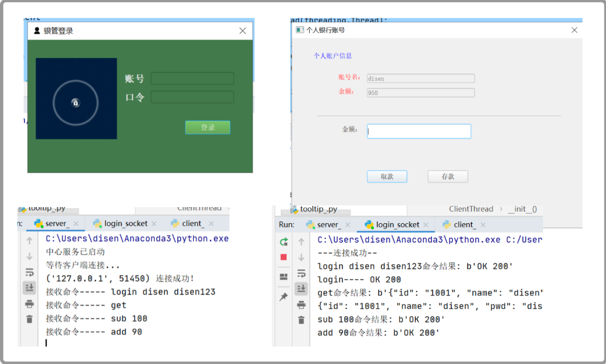Close the 银管登录 window
The height and width of the screenshot is (364, 606).
point(242,31)
